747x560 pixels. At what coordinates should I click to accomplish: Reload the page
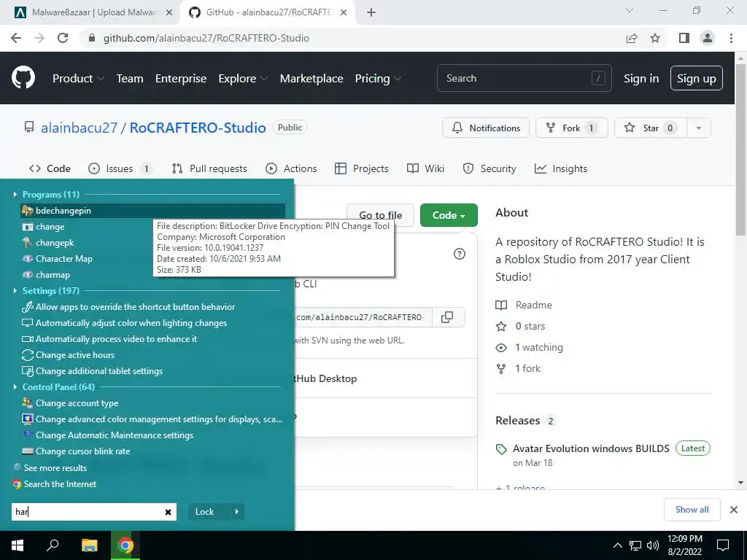click(x=63, y=38)
